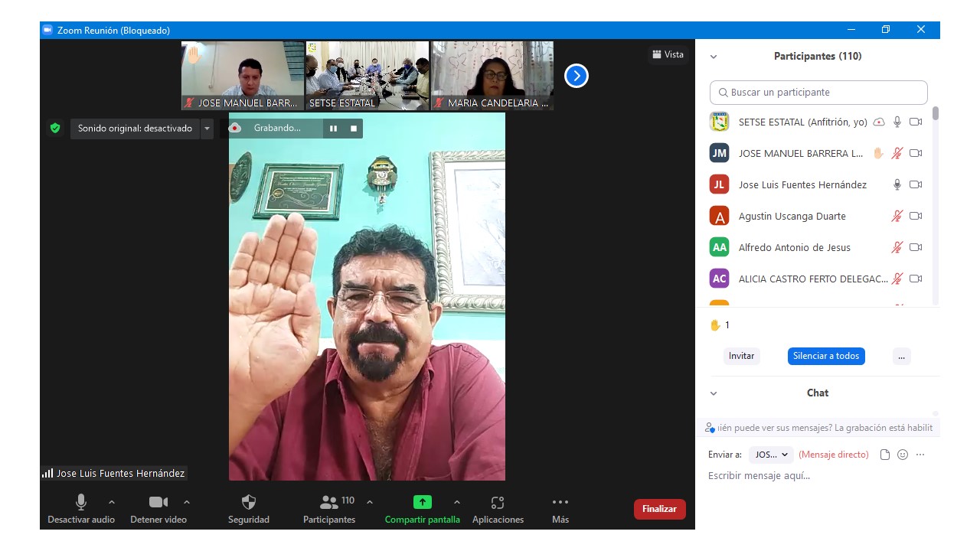Viewport: 980px width, 551px height.
Task: Click the SETSE ESTATAL host avatar in list
Action: [719, 122]
